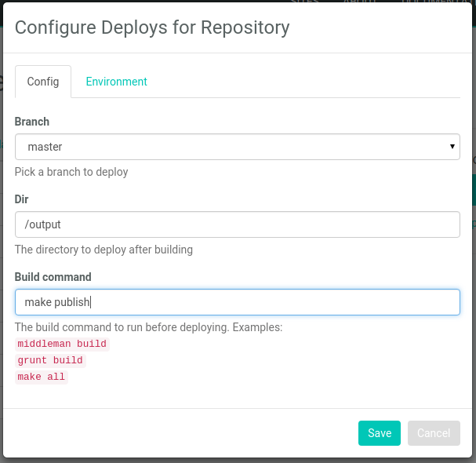Click the dimmed backdrop below the dialog

[235, 460]
